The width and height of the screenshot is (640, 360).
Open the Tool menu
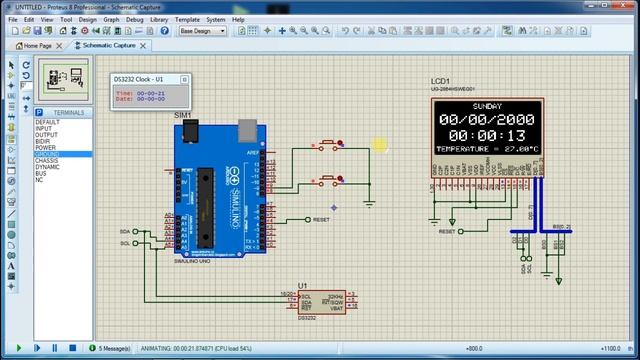click(x=66, y=20)
